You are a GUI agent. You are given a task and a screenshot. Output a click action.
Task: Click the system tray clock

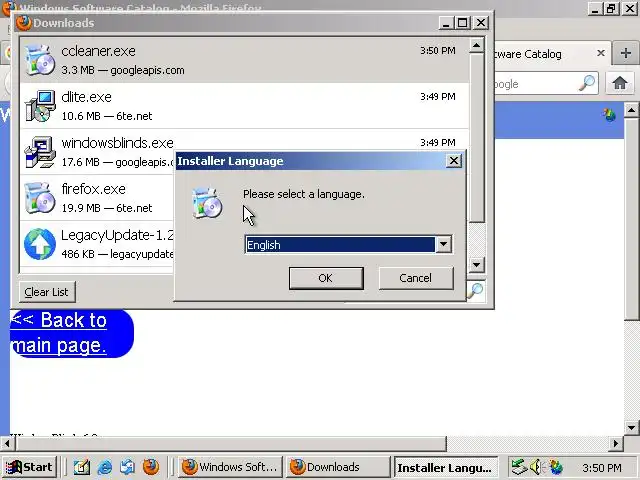602,468
